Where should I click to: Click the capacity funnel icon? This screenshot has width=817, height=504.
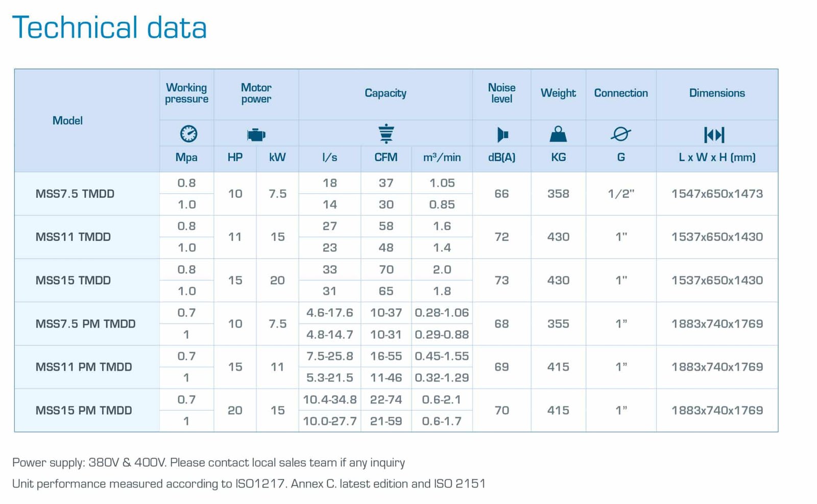(x=386, y=134)
